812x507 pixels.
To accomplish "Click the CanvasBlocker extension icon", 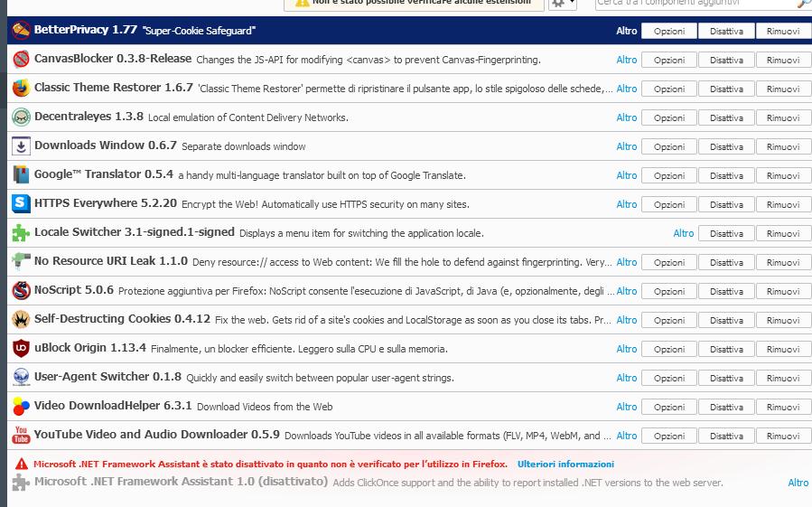I will pyautogui.click(x=22, y=59).
